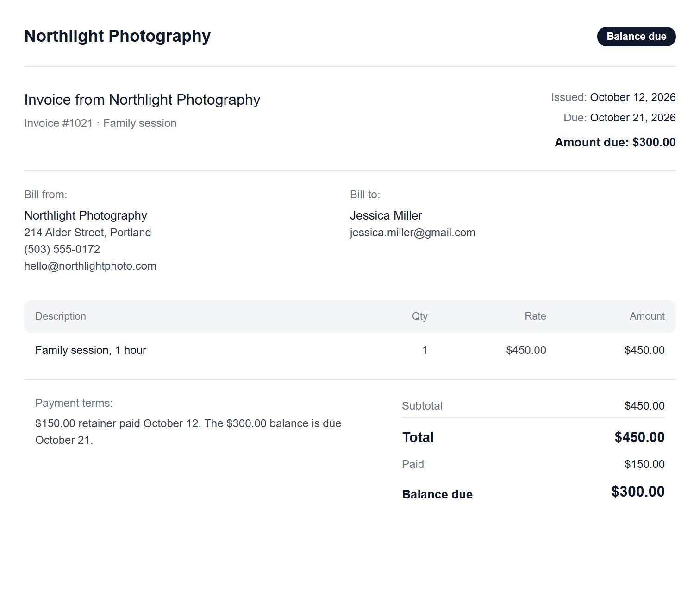
Task: Click the Northlight Photography page header
Action: (118, 36)
